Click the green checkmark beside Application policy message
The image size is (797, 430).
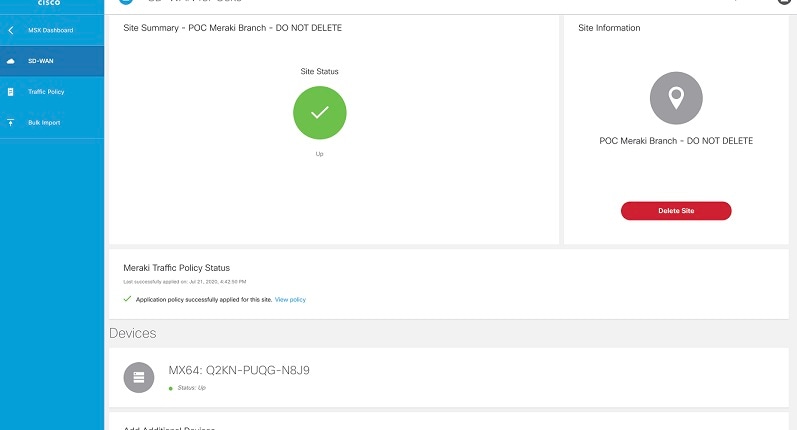(x=127, y=299)
